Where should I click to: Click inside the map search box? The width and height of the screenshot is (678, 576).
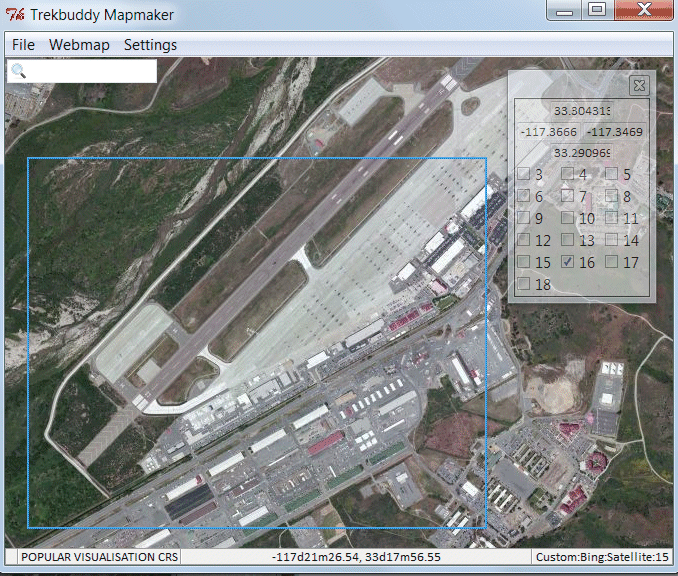[90, 71]
